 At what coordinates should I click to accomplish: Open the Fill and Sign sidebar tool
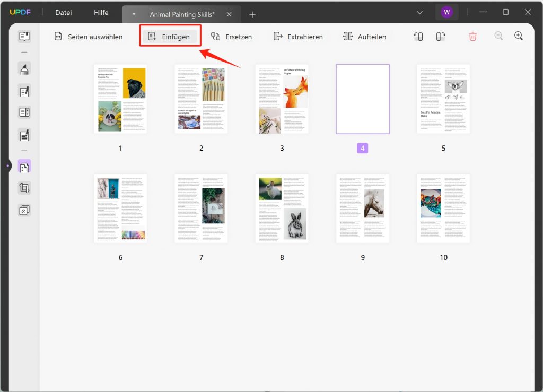(24, 135)
